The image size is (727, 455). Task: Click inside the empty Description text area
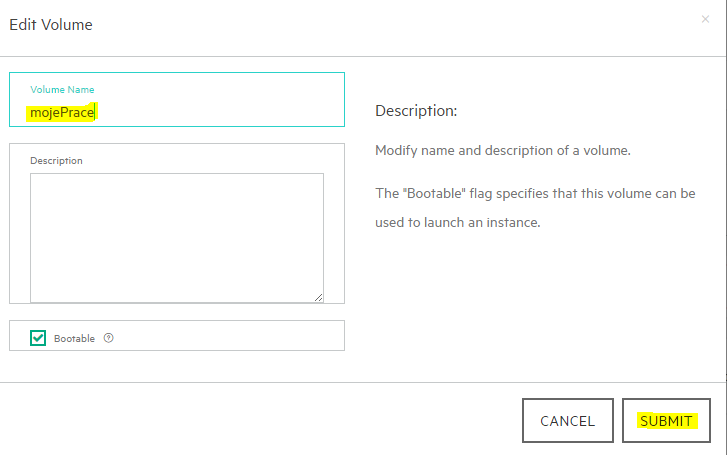pyautogui.click(x=177, y=238)
